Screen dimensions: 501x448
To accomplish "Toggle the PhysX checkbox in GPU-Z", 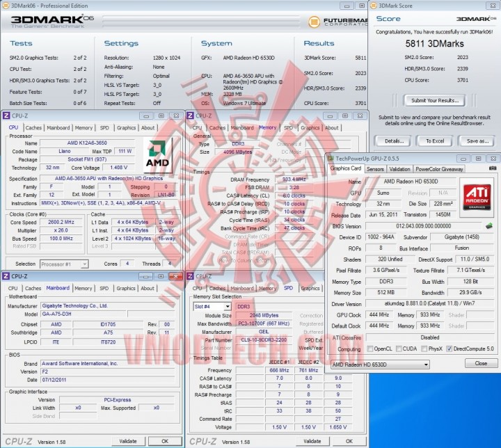I will 424,349.
